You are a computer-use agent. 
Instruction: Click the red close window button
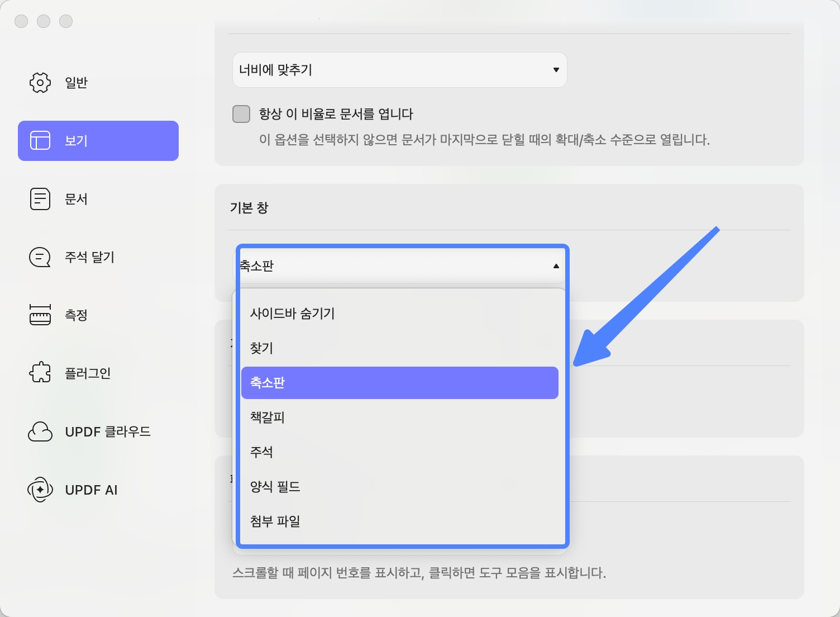tap(21, 21)
